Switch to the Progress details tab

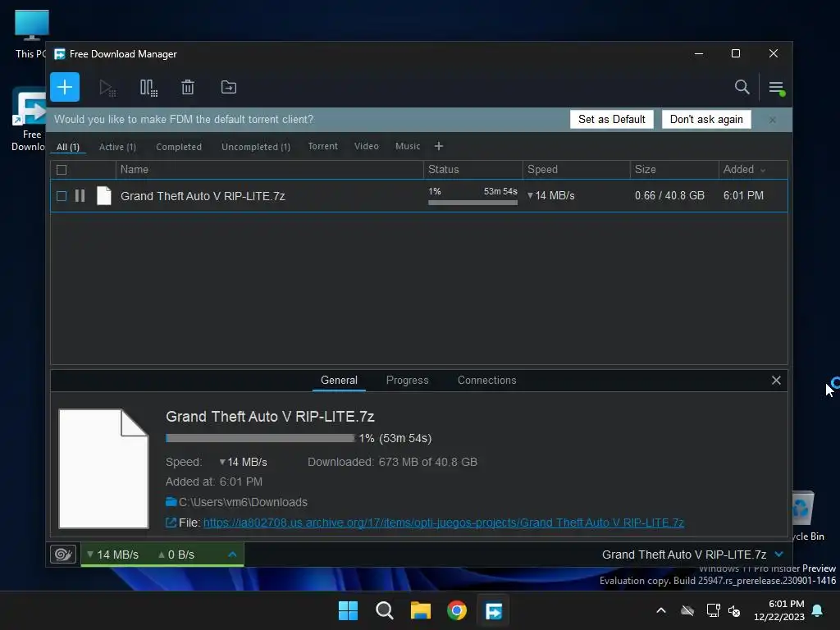point(407,381)
